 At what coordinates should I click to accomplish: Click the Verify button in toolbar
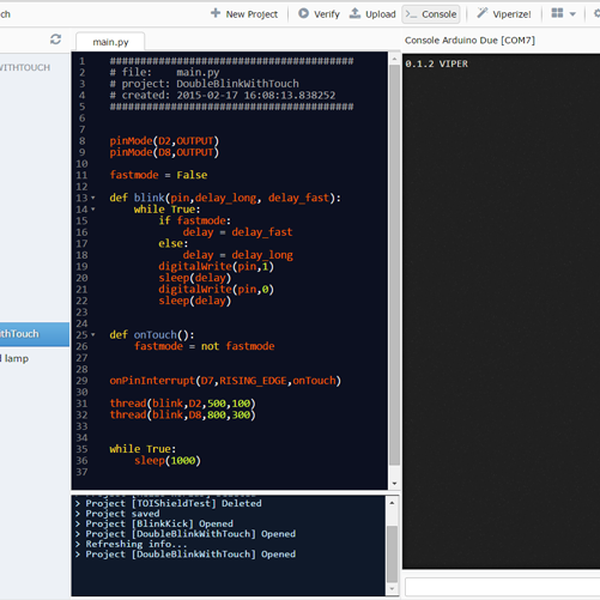click(x=319, y=14)
